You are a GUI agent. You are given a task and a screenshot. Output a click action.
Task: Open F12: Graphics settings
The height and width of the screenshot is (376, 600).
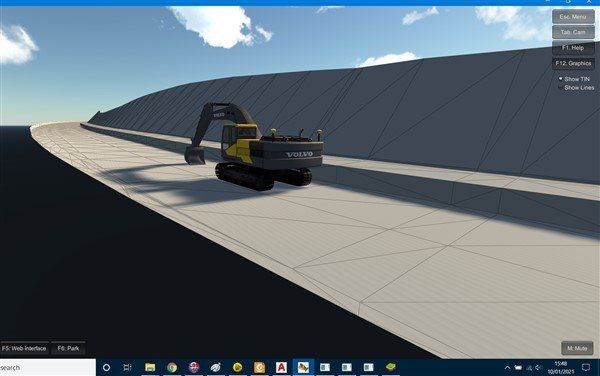tap(573, 63)
